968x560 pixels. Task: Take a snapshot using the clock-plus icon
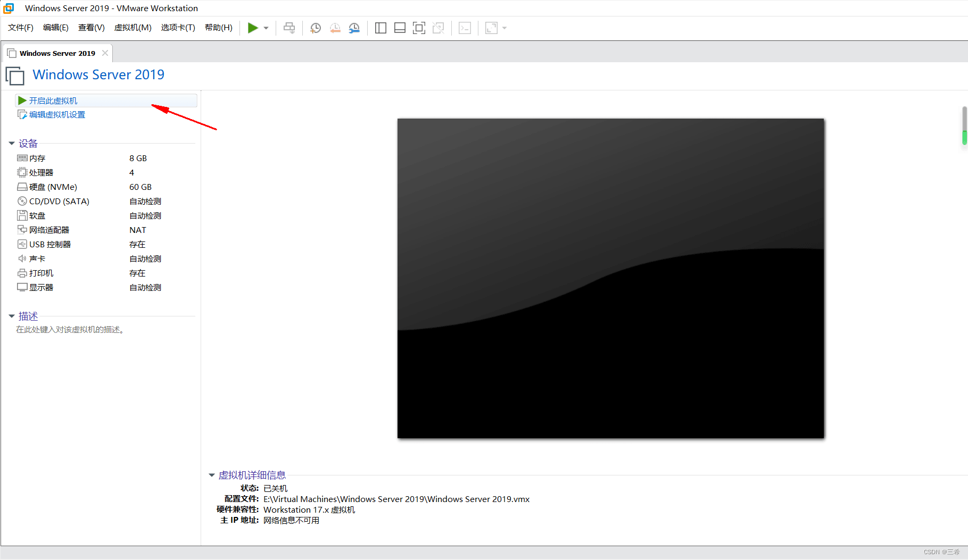(316, 28)
